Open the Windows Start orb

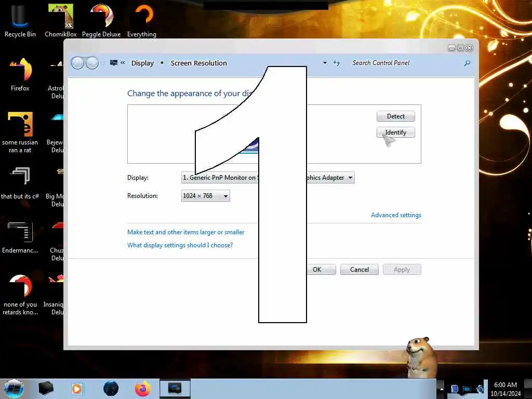(x=14, y=389)
